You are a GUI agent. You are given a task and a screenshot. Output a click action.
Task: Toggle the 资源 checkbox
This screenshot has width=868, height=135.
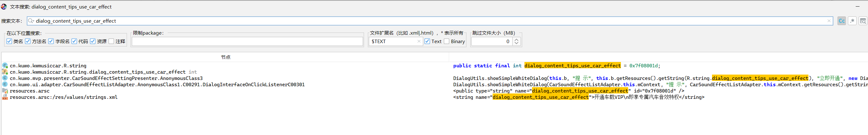click(x=93, y=42)
